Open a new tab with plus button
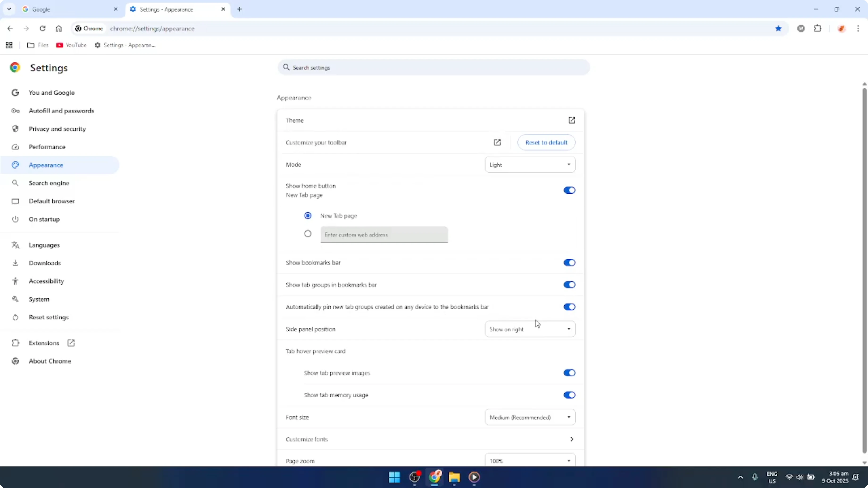This screenshot has width=868, height=488. (x=240, y=9)
